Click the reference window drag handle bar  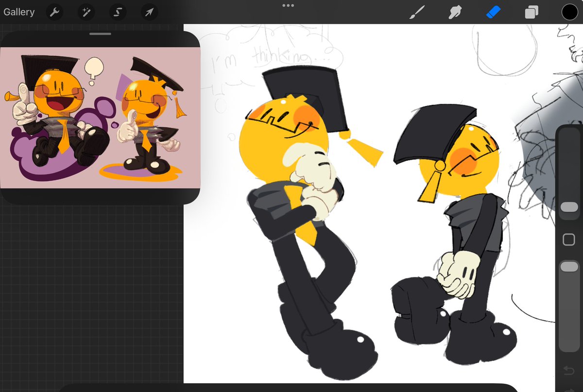[101, 34]
